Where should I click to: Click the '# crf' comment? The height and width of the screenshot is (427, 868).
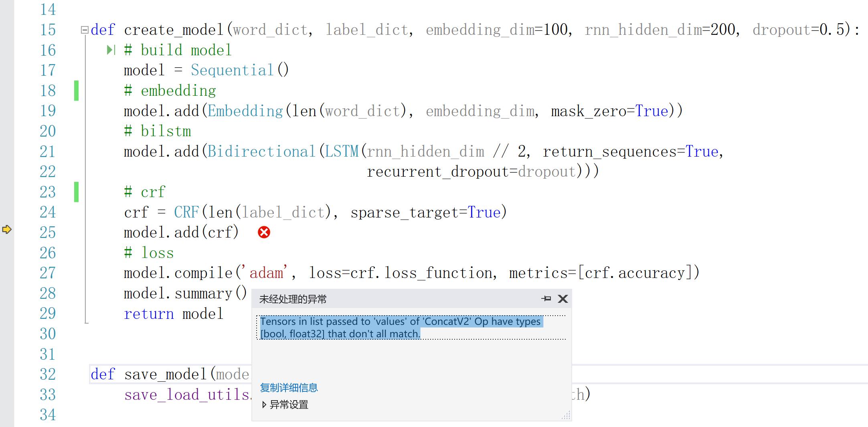click(145, 192)
